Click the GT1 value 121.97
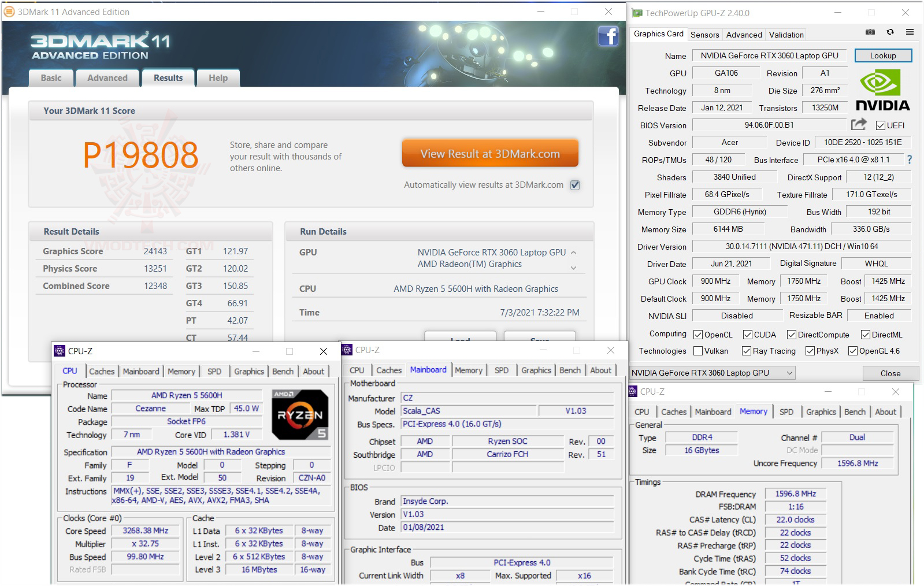This screenshot has width=924, height=586. pyautogui.click(x=235, y=251)
